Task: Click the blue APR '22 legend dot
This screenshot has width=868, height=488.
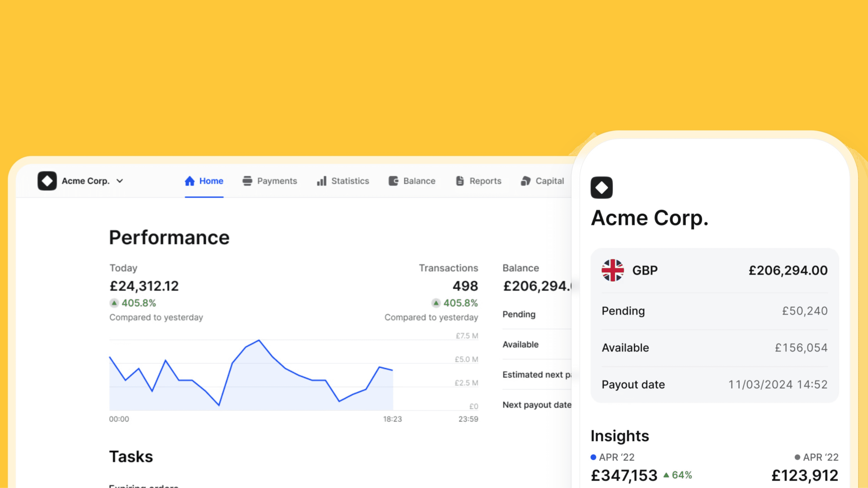Action: [593, 457]
